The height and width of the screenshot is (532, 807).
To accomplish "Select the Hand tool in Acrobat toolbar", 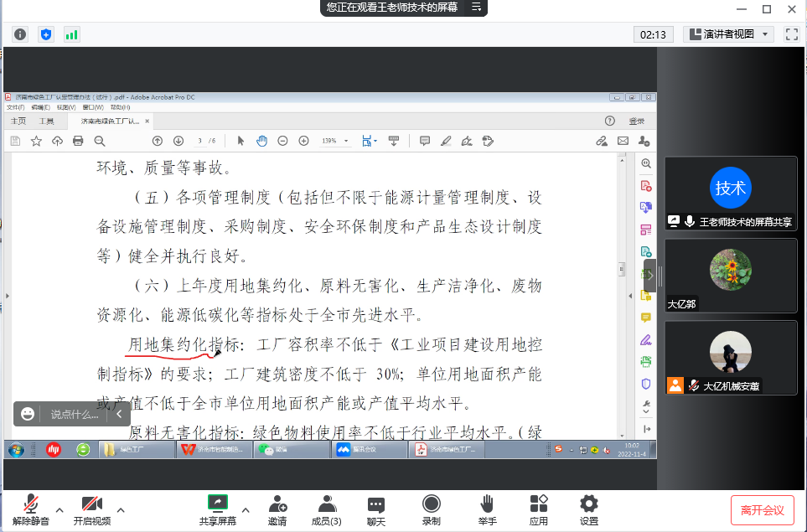I will tap(261, 141).
